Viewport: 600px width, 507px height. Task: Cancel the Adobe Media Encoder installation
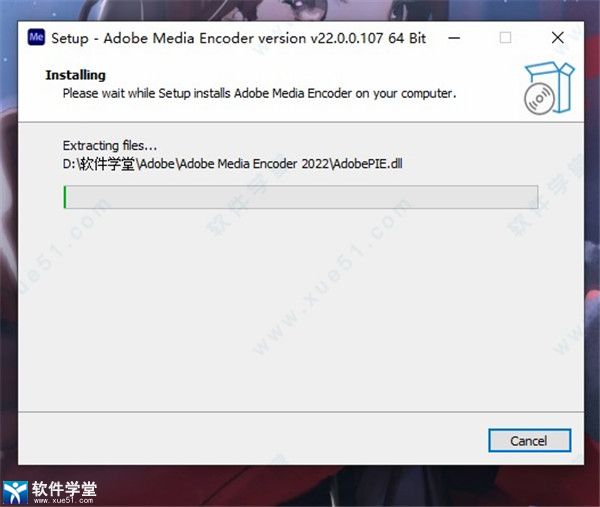point(529,441)
